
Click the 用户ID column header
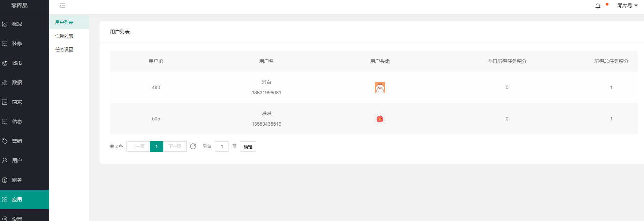[x=156, y=61]
